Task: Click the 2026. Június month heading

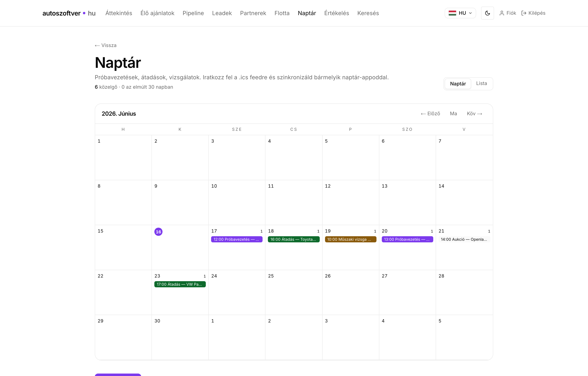Action: click(119, 114)
